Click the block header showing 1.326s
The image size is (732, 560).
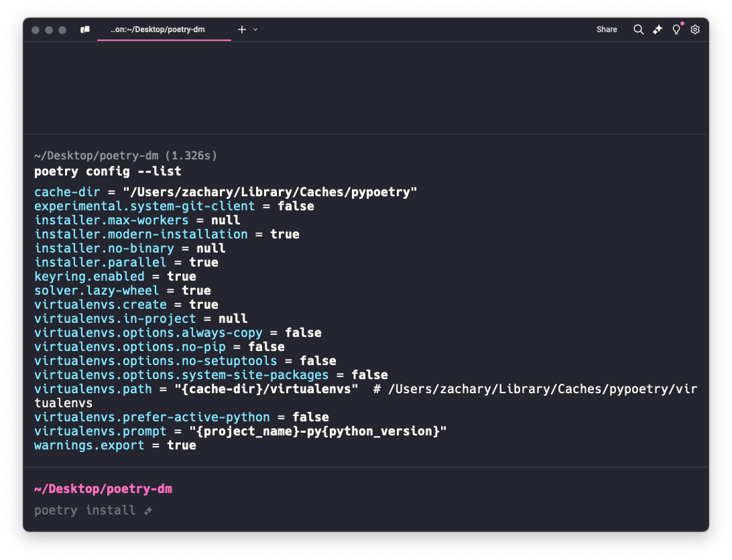[x=126, y=155]
